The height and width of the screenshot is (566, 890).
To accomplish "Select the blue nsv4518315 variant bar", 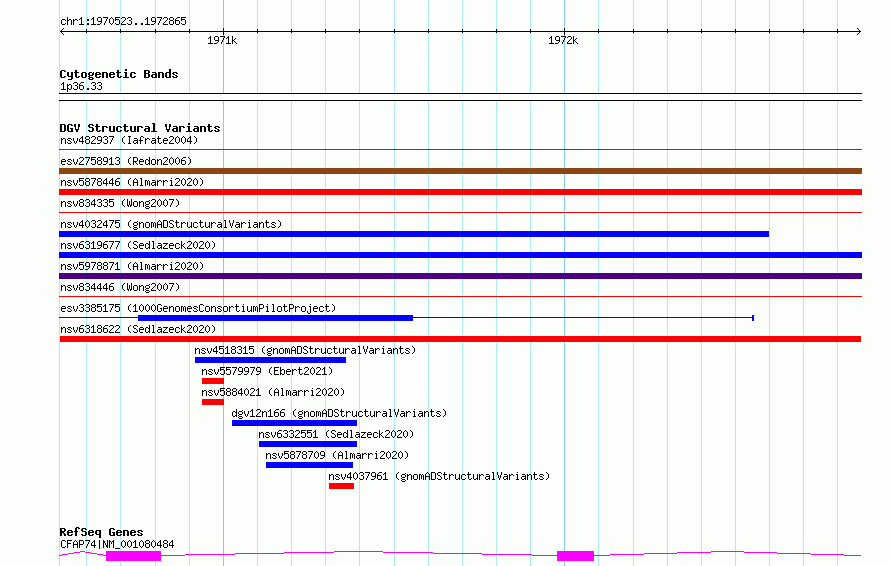I will tap(270, 360).
